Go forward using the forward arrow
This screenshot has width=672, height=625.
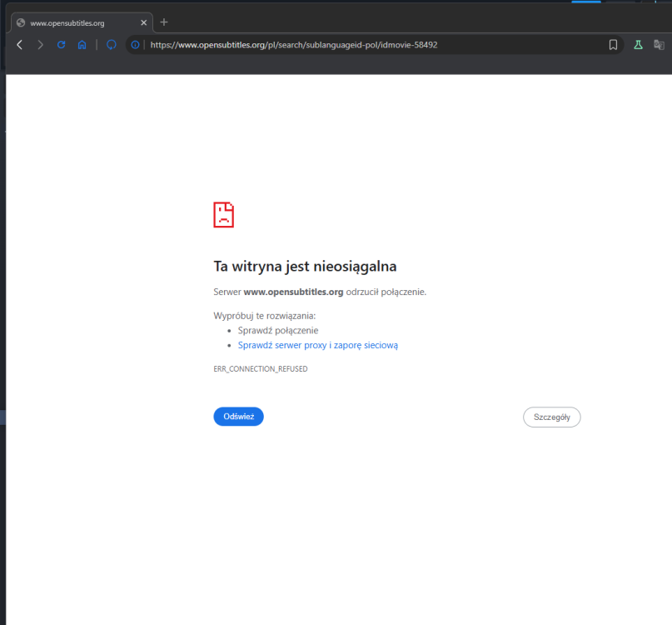(x=40, y=45)
